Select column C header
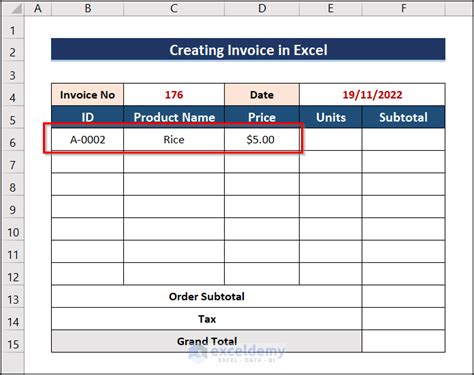 174,8
